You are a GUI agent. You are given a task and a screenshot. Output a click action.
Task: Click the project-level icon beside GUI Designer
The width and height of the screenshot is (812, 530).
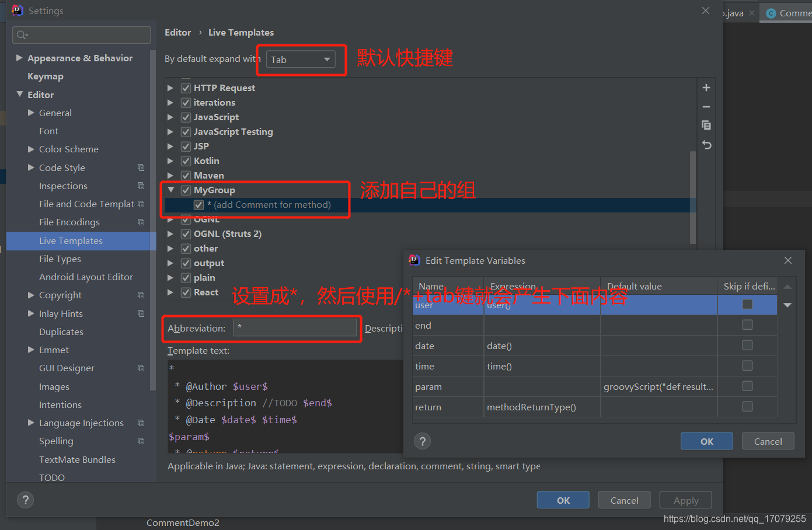(141, 368)
